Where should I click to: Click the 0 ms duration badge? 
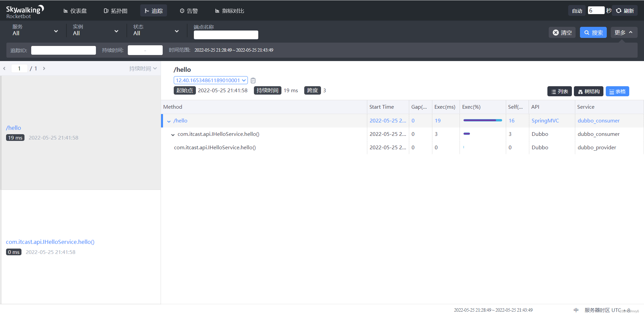coord(14,252)
